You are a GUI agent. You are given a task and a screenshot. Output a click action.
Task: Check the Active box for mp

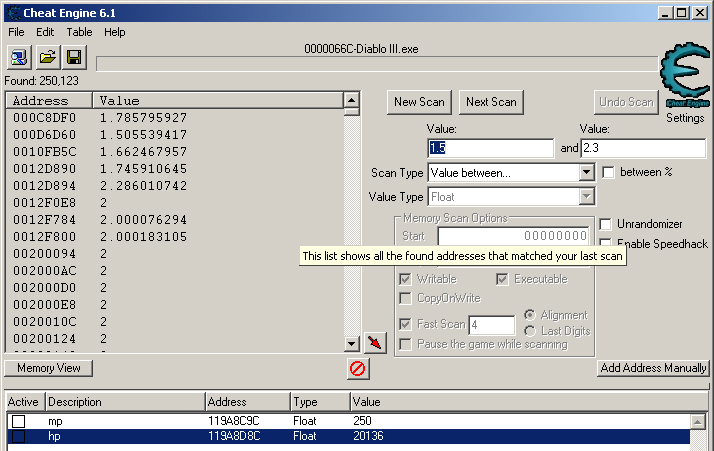pos(18,422)
